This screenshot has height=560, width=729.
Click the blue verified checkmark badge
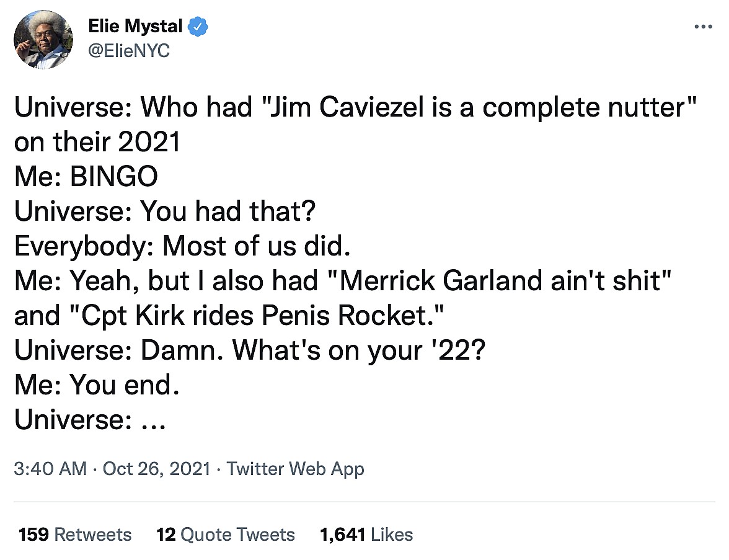[x=198, y=27]
